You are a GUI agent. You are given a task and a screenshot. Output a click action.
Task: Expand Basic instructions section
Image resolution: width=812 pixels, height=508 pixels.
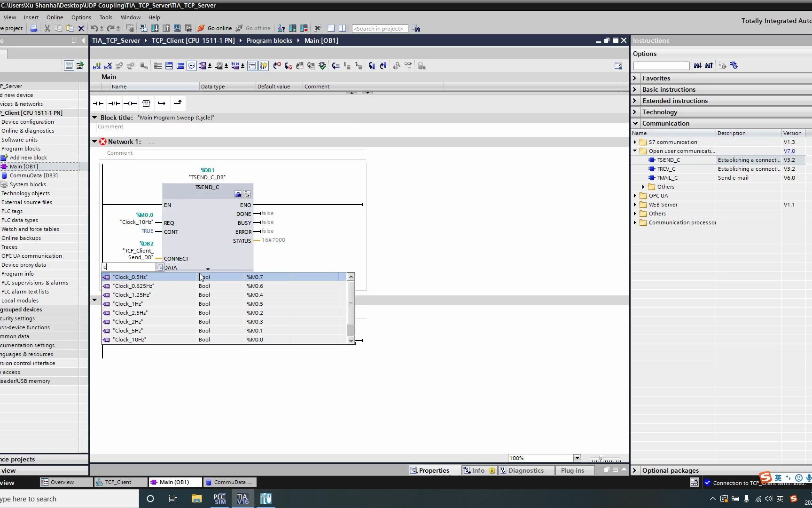click(635, 89)
